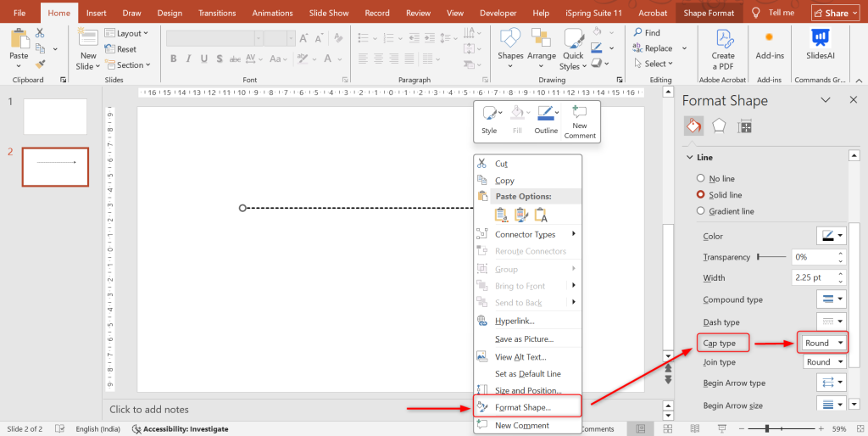
Task: Click the Width value field
Action: coord(814,277)
